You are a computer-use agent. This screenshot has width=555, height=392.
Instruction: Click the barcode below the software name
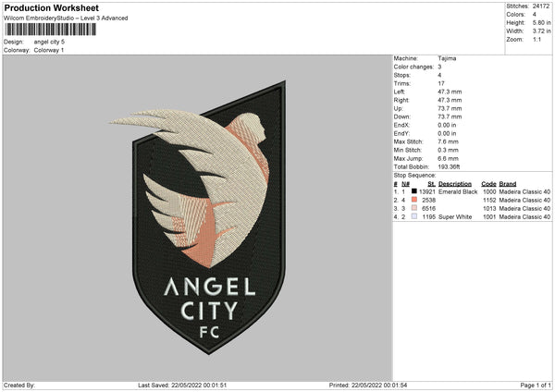[51, 29]
